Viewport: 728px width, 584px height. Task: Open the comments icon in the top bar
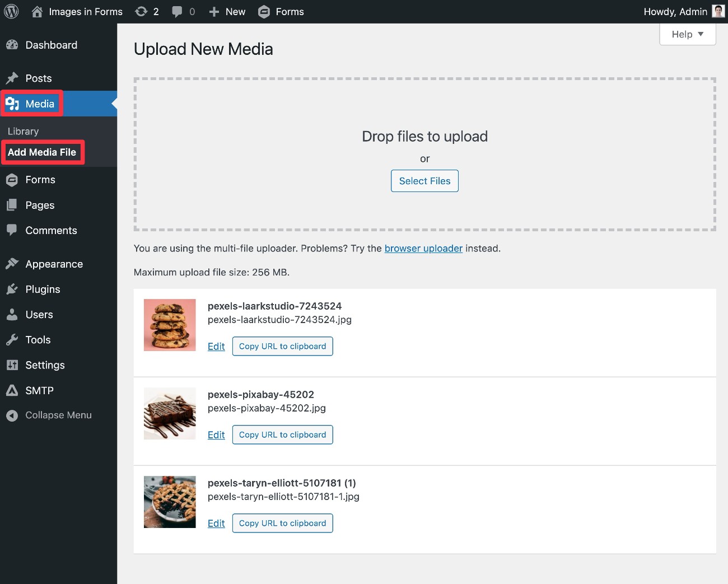[x=177, y=11]
